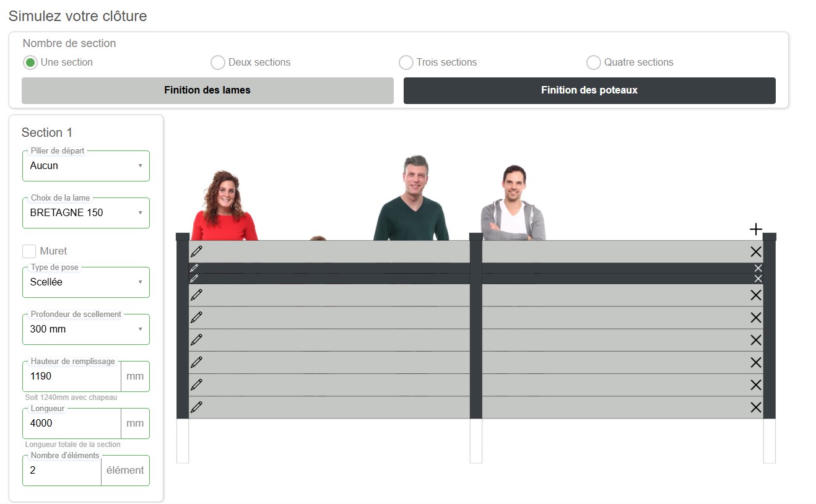Edit the bottom blade with its pencil icon
Viewport: 816px width, 504px height.
click(x=196, y=407)
